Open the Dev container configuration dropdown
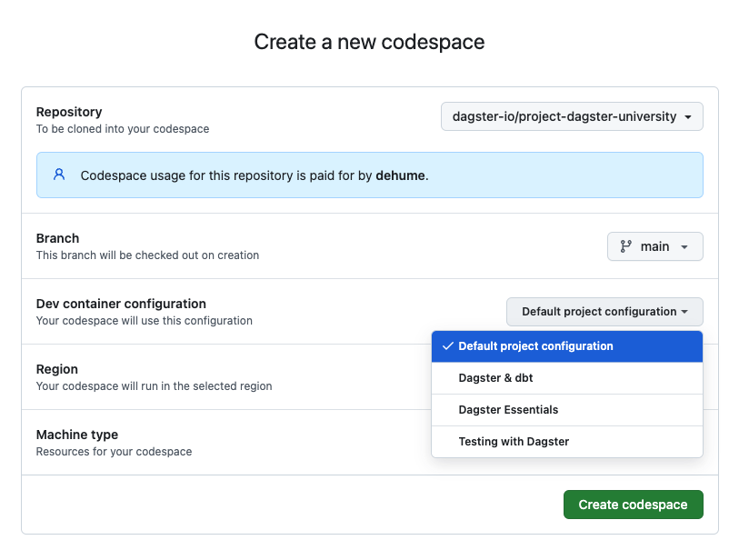739x560 pixels. click(x=604, y=311)
